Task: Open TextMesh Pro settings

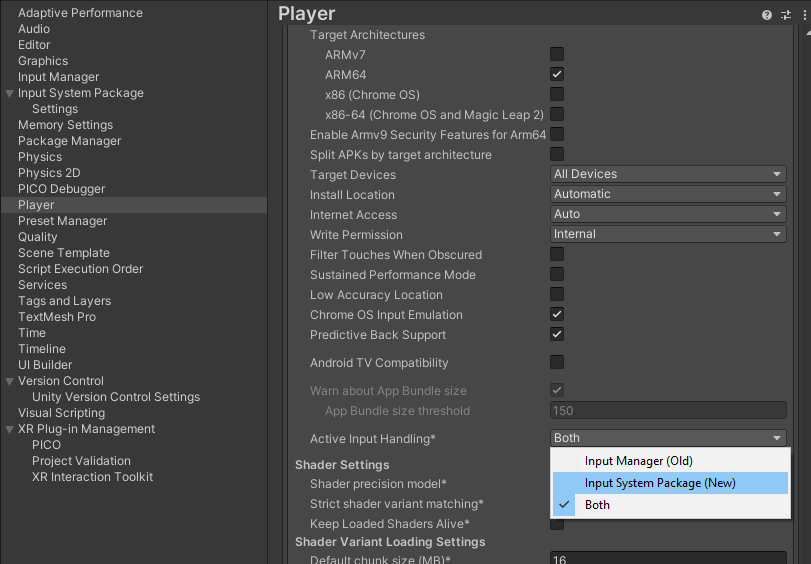Action: [x=57, y=317]
